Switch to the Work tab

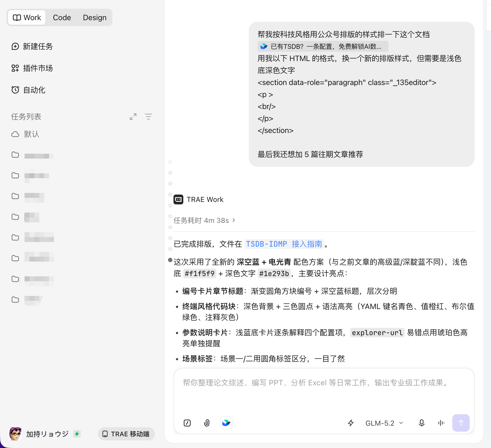(27, 17)
